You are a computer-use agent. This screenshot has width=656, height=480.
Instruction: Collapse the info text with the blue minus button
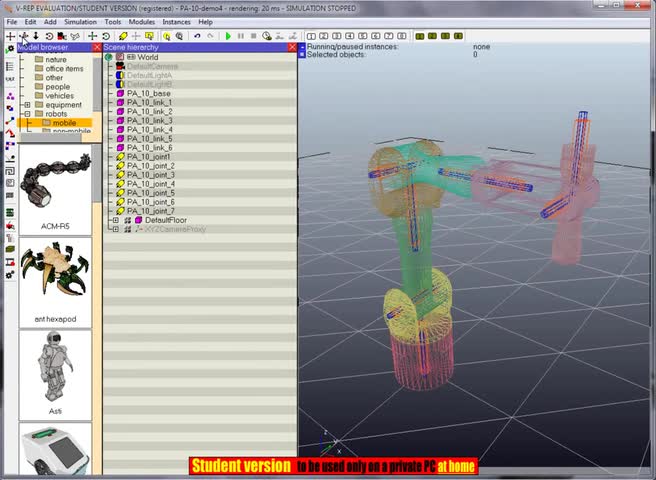point(302,47)
